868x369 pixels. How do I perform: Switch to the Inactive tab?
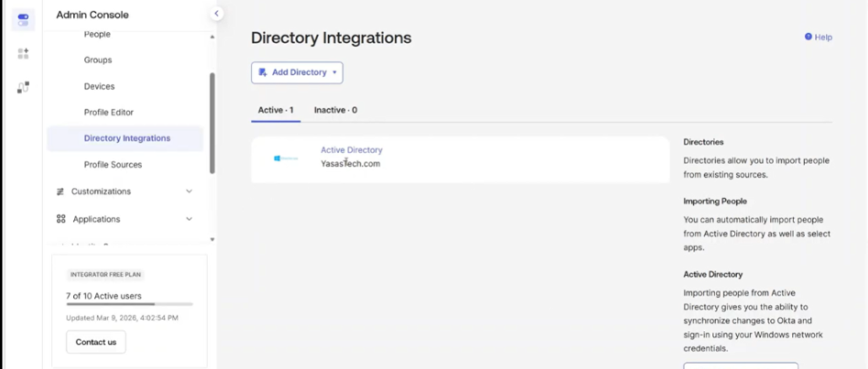(335, 110)
